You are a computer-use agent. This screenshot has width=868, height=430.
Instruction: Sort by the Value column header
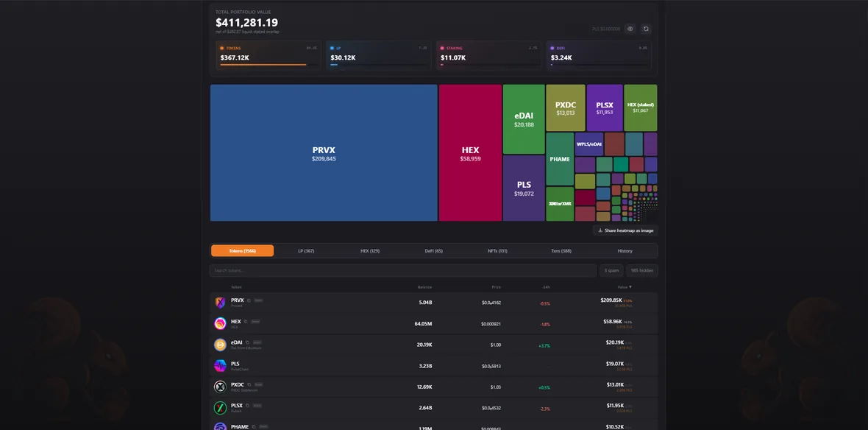click(x=625, y=287)
